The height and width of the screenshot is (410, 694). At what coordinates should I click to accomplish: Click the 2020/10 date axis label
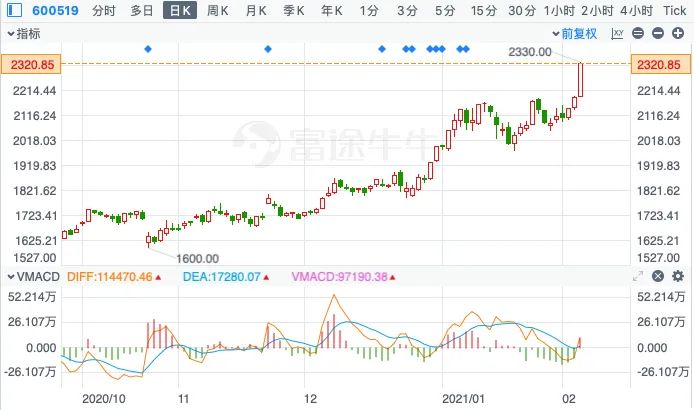[x=104, y=398]
